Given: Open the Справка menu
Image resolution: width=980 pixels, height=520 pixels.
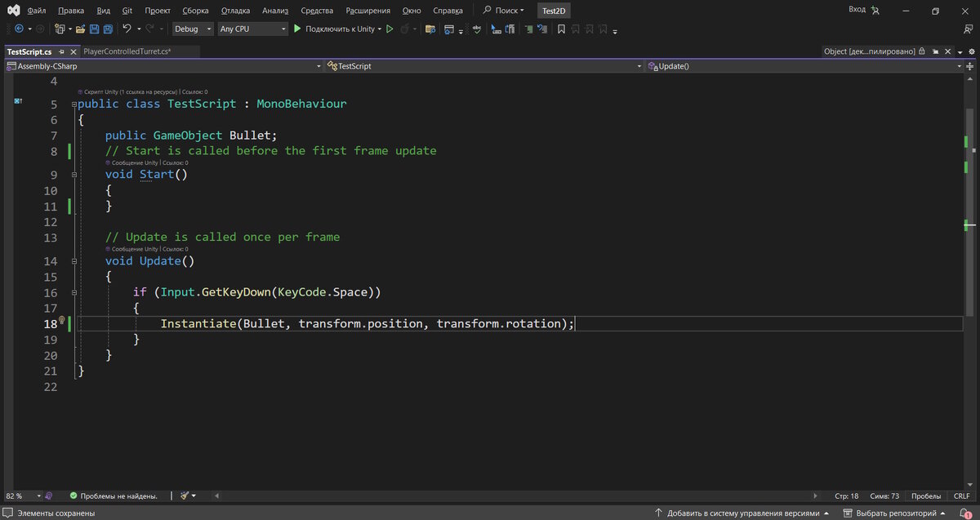Looking at the screenshot, I should (448, 11).
